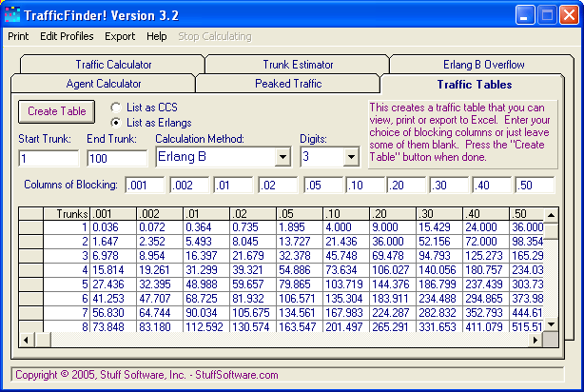Switch to the Agent Calculator tab

click(x=104, y=84)
